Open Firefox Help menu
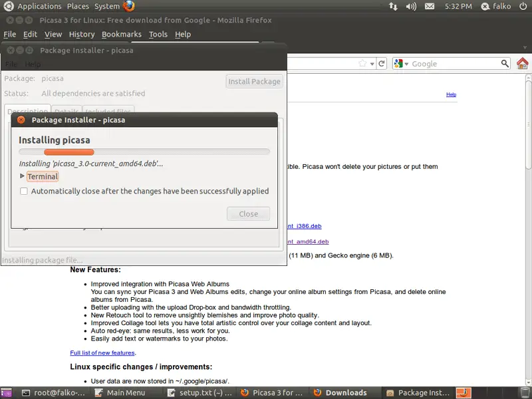532x399 pixels. coord(183,35)
